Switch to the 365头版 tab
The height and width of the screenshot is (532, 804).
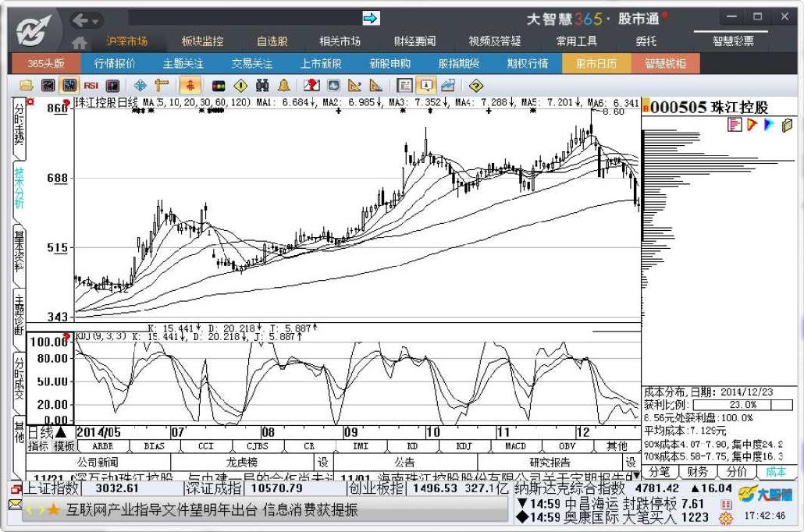pyautogui.click(x=45, y=63)
